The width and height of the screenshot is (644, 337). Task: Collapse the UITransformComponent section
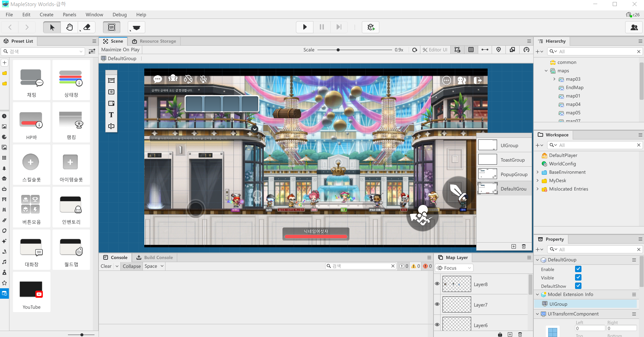click(x=537, y=314)
